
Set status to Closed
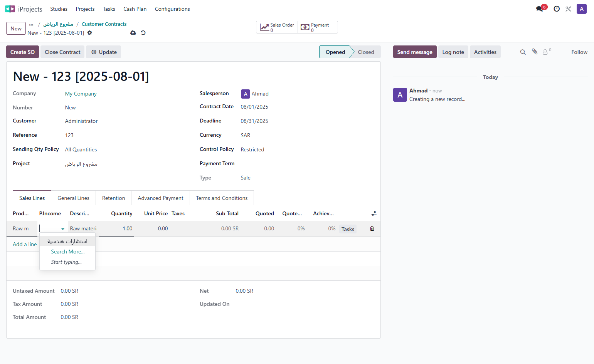(366, 52)
